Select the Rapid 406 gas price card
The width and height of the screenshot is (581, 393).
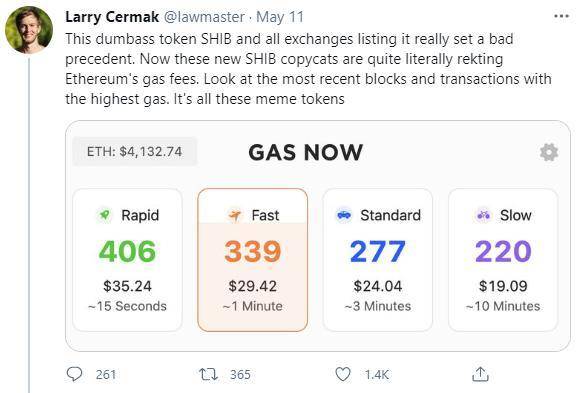[x=127, y=260]
